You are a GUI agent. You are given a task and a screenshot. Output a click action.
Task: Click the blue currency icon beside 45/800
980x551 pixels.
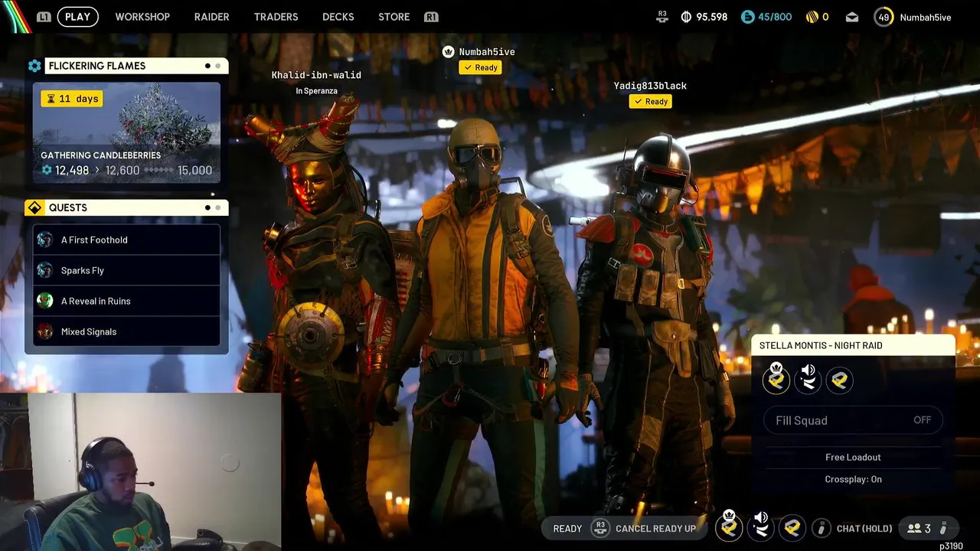pos(747,17)
